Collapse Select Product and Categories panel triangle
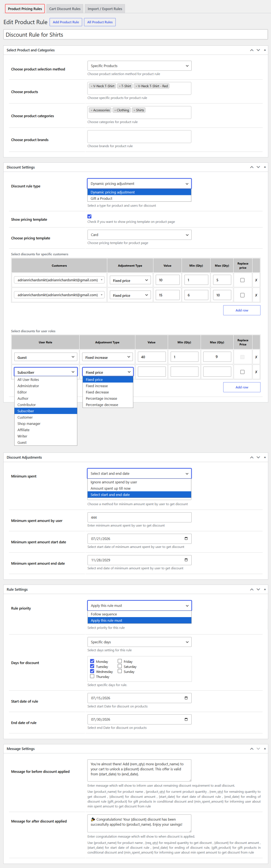This screenshot has height=868, width=271. 265,50
